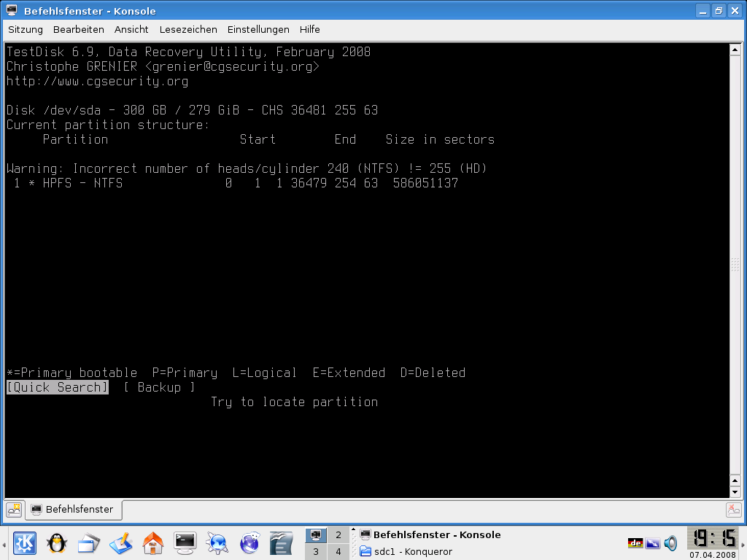Click the scrollbar up arrow near bottom
Screen dimensions: 747x560
[735, 481]
